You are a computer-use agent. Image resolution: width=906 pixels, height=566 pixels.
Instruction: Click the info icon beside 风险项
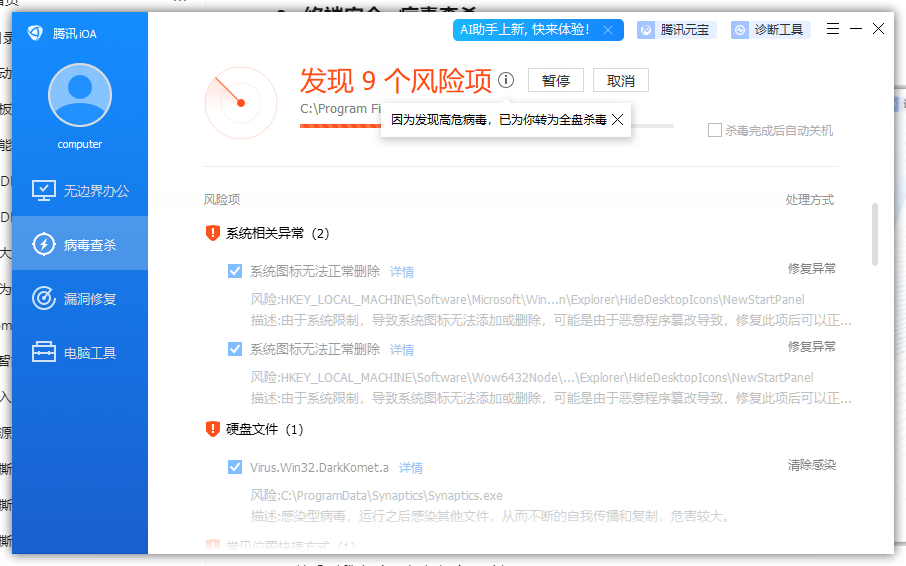506,80
